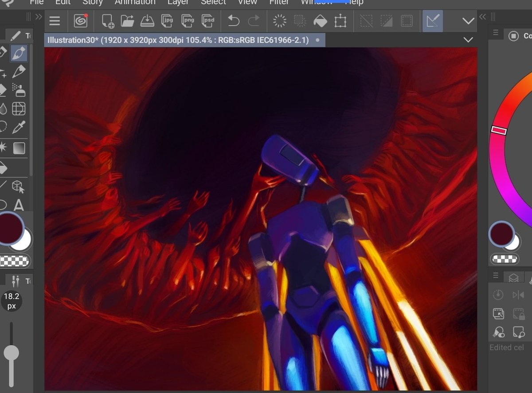Export the image as jpg

(167, 21)
